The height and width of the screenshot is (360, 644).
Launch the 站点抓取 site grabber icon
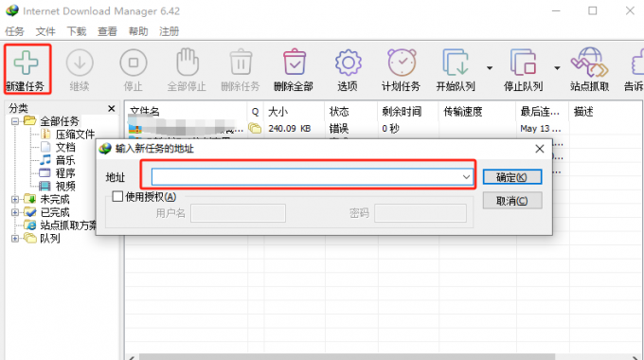point(589,63)
